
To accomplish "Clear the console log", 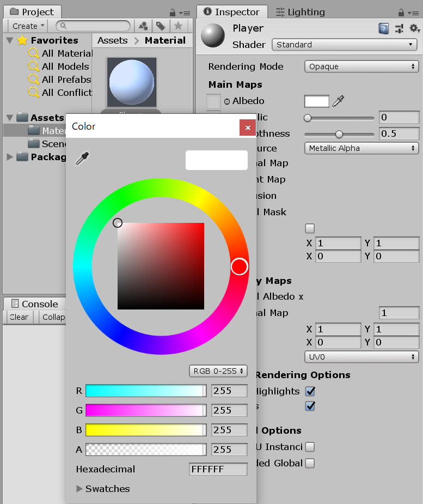I will (19, 317).
